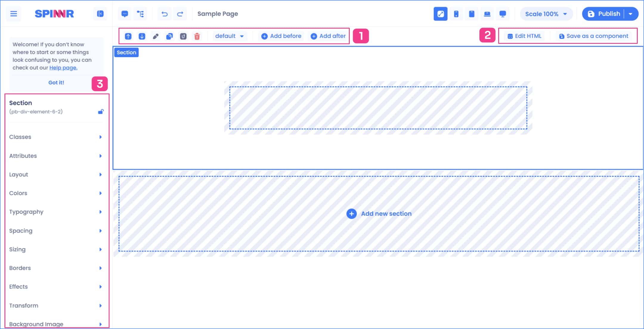Click the duplicate section icon

tap(169, 36)
